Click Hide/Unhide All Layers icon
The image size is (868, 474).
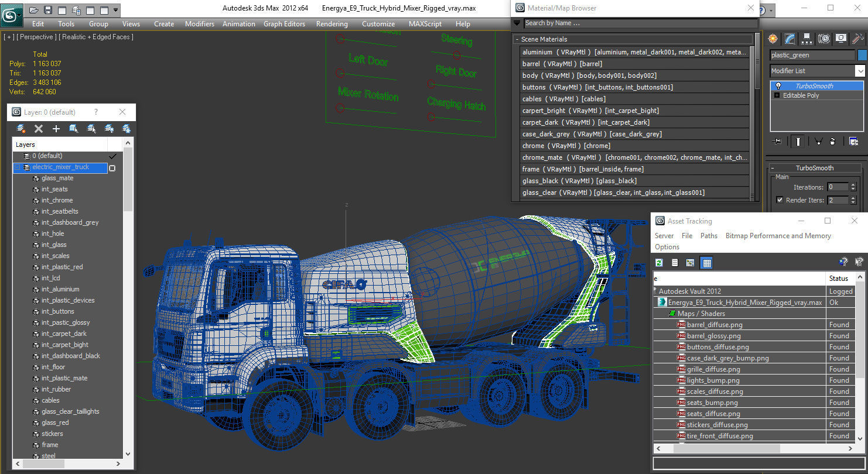tap(109, 129)
